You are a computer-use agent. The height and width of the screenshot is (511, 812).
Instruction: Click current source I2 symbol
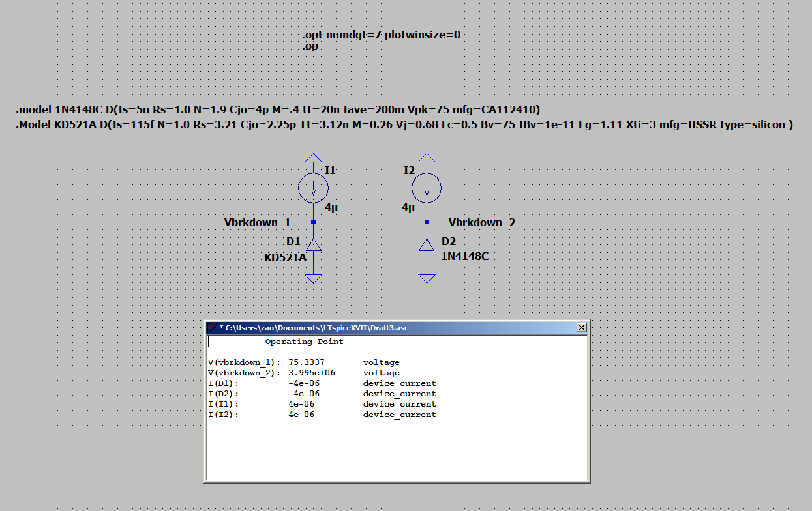427,189
